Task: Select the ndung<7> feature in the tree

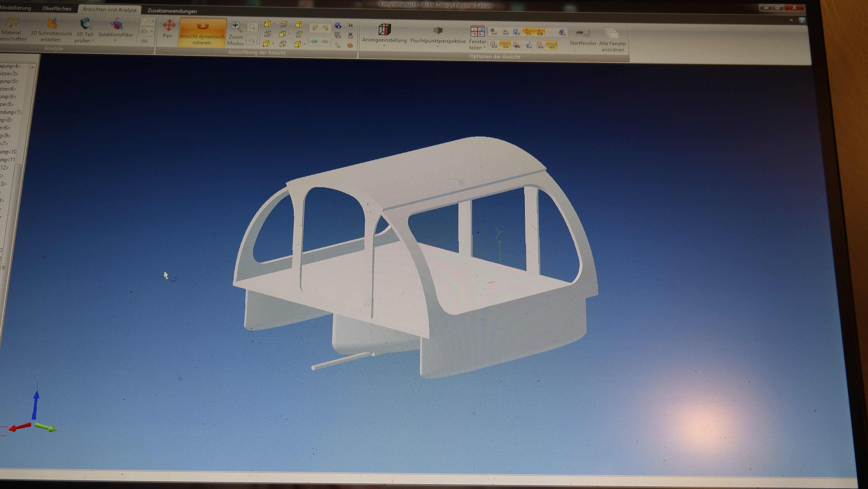Action: pyautogui.click(x=11, y=112)
